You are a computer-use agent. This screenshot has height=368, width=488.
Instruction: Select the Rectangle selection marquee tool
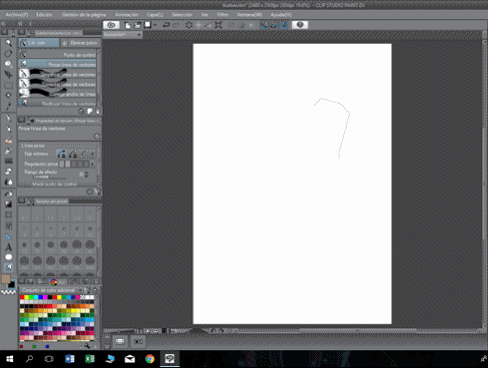click(8, 85)
